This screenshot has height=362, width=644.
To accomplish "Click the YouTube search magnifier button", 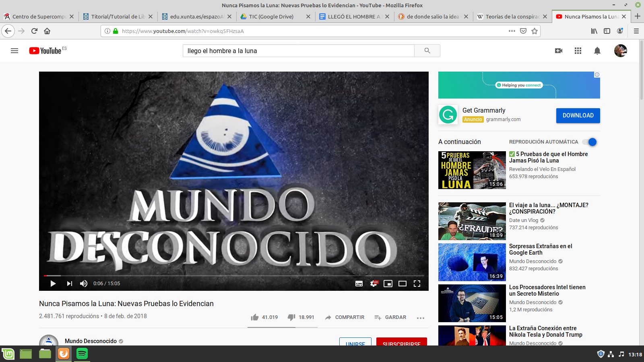I will point(427,51).
